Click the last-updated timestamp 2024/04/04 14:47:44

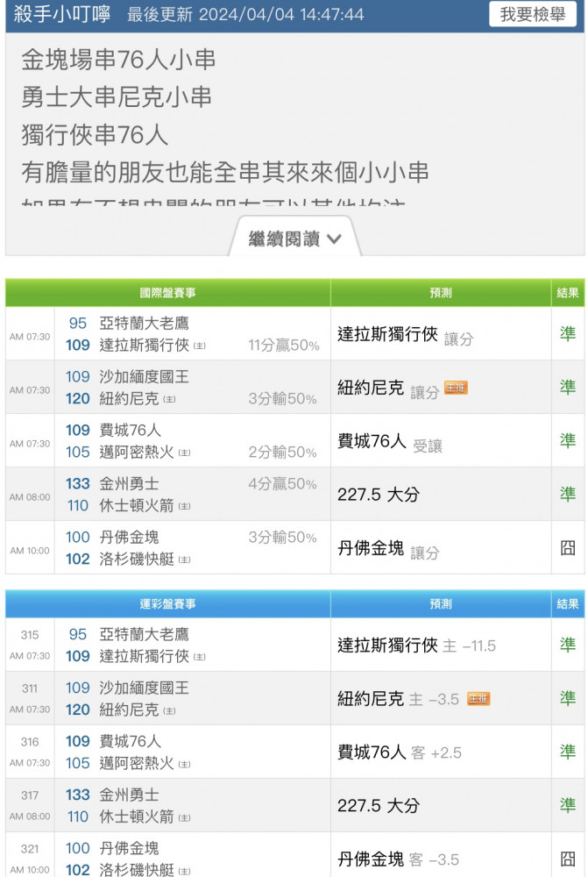click(281, 15)
